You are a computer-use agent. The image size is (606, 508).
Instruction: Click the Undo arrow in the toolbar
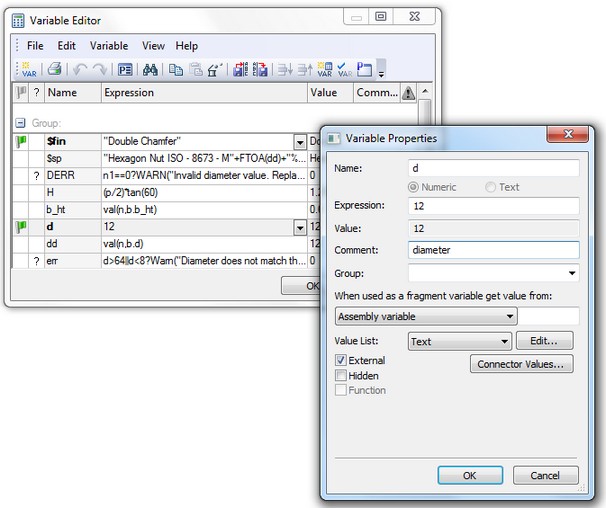[x=80, y=70]
